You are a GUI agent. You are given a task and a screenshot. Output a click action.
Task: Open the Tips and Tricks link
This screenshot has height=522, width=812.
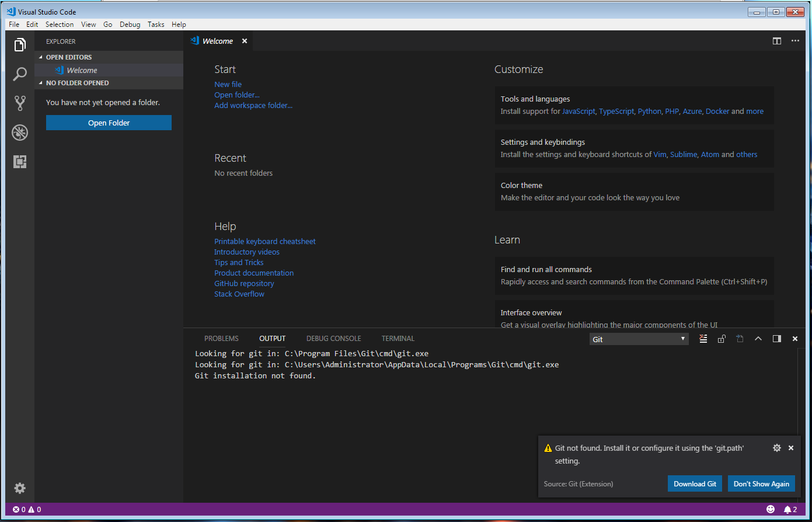coord(239,262)
